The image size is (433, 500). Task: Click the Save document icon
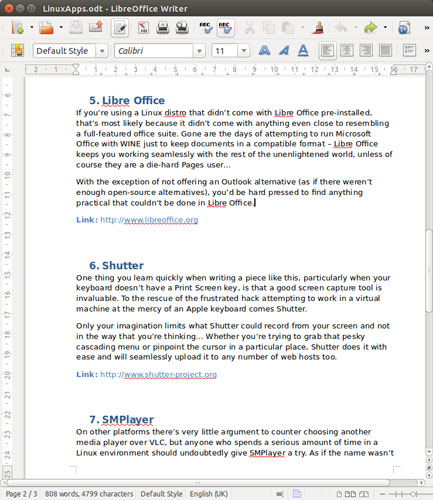click(x=76, y=28)
